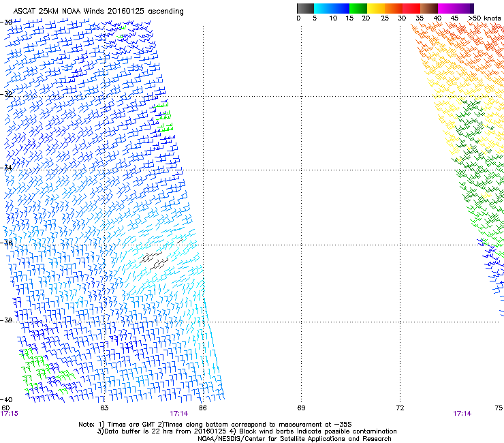Click the longitude label '72'
Viewport: 504px width, 443px height.
[400, 408]
